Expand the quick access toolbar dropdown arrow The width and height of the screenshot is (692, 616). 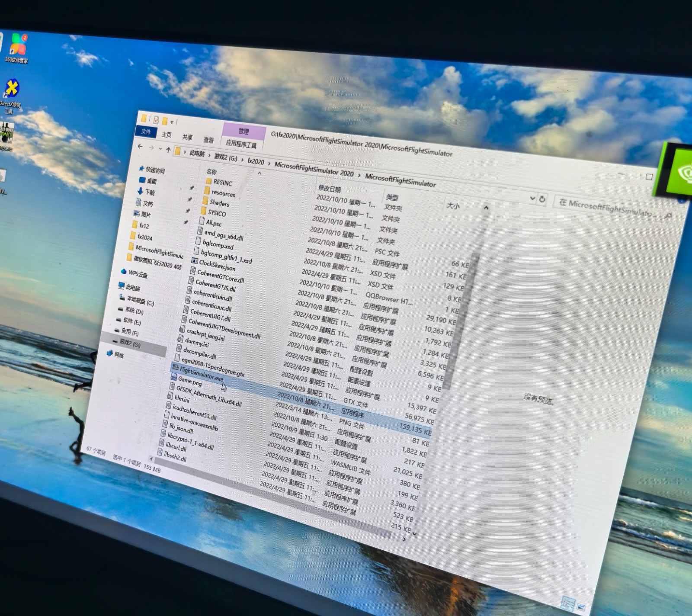[172, 122]
